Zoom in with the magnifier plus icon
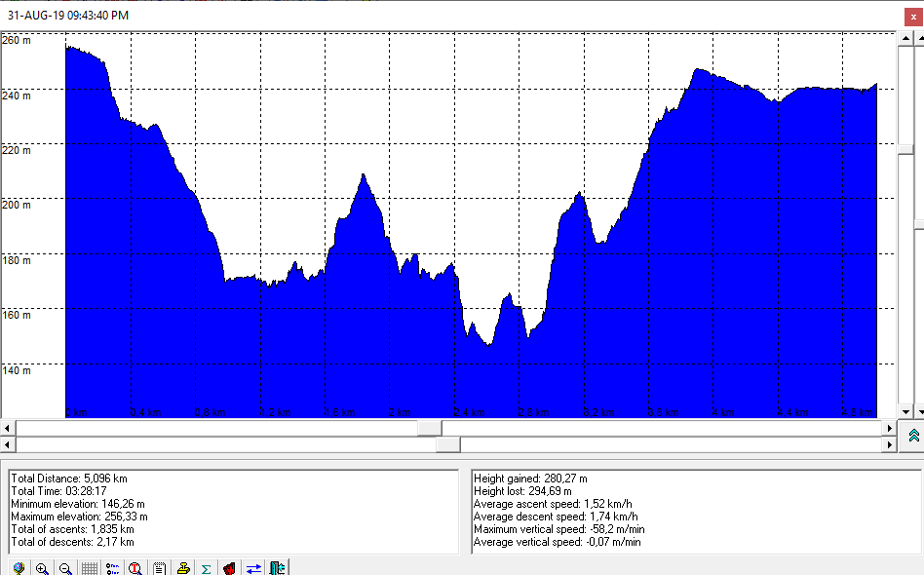924x575 pixels. [x=42, y=567]
